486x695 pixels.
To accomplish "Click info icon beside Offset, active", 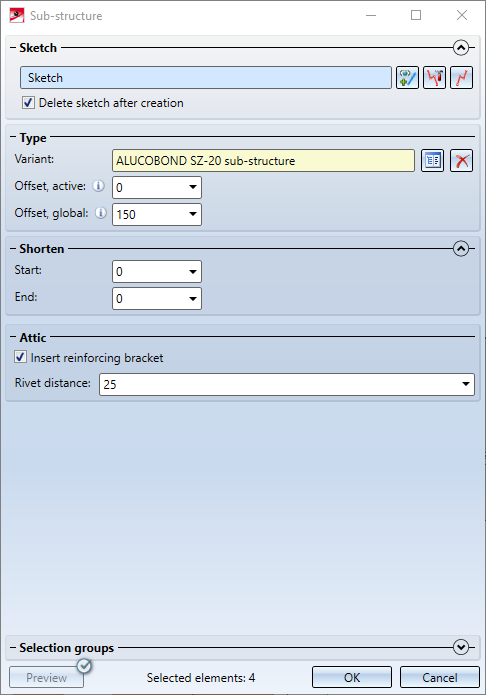I will click(x=98, y=186).
